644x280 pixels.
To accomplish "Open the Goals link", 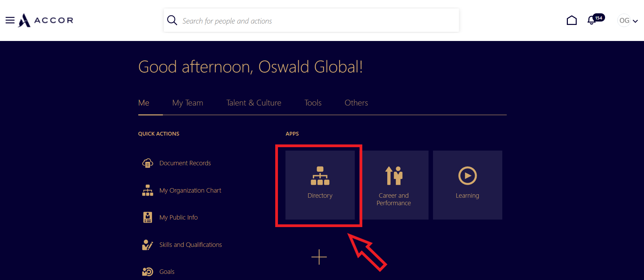I will click(167, 272).
